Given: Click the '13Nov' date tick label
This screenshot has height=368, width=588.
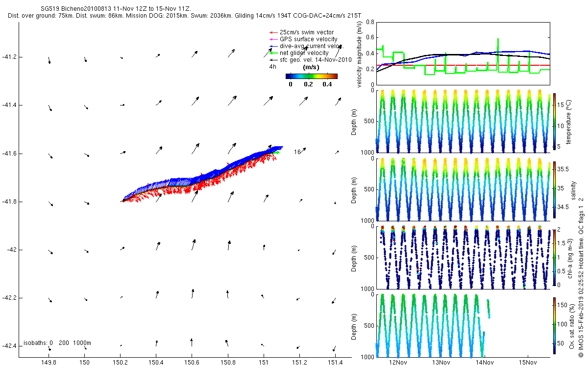Looking at the screenshot, I should (x=441, y=363).
